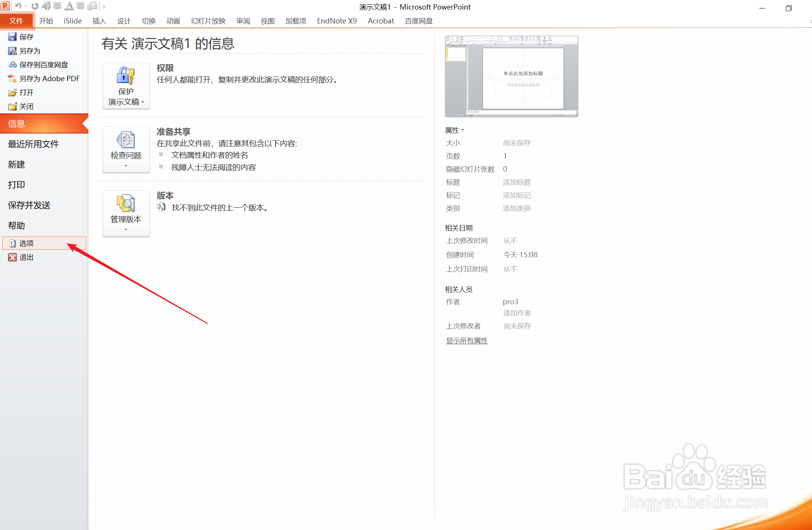Viewport: 812px width, 530px height.
Task: Select Recent Files (最近所用文件) menu
Action: click(33, 144)
